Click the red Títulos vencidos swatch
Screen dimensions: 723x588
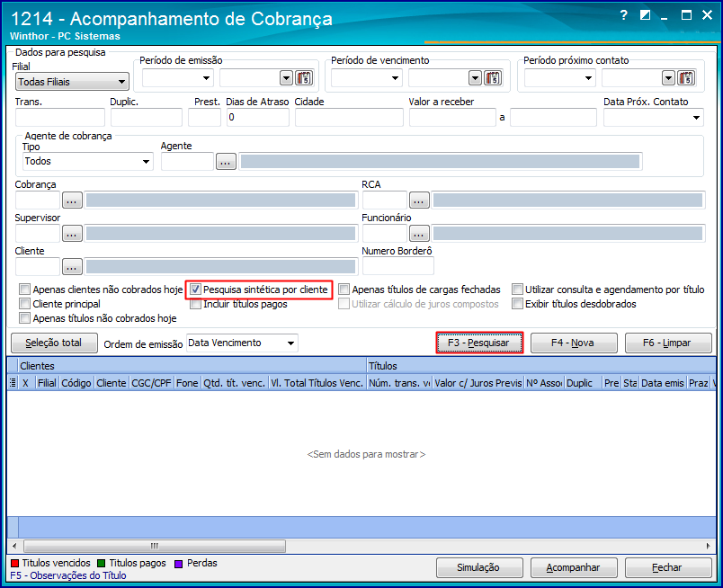[14, 563]
